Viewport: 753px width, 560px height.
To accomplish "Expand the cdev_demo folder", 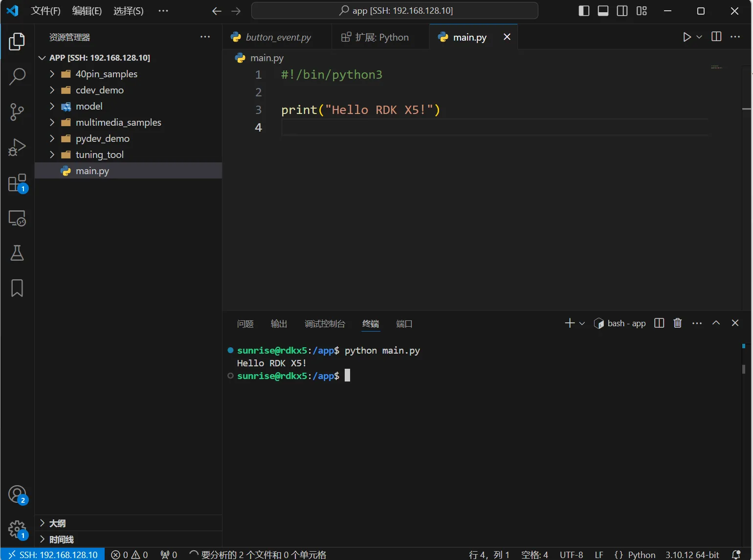I will (x=52, y=90).
